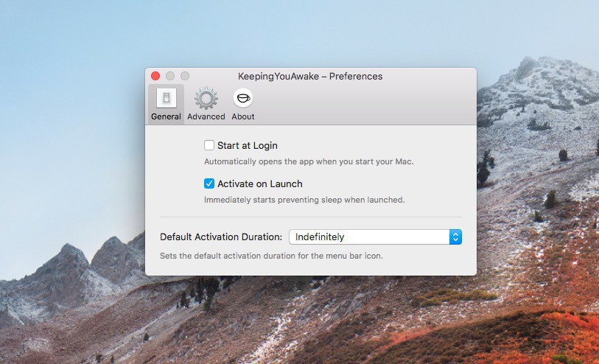Image resolution: width=599 pixels, height=364 pixels.
Task: Open the About coffee cup icon
Action: [x=243, y=98]
